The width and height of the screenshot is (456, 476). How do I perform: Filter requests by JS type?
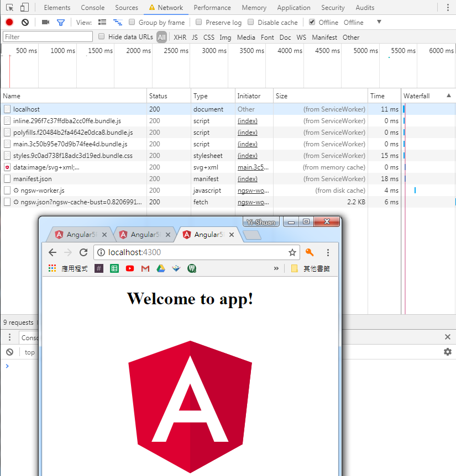[x=195, y=38]
